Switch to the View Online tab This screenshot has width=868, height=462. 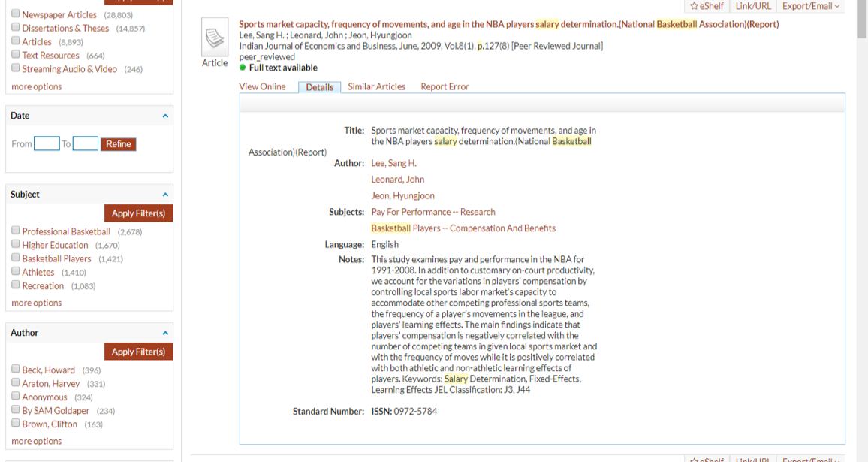[x=262, y=86]
